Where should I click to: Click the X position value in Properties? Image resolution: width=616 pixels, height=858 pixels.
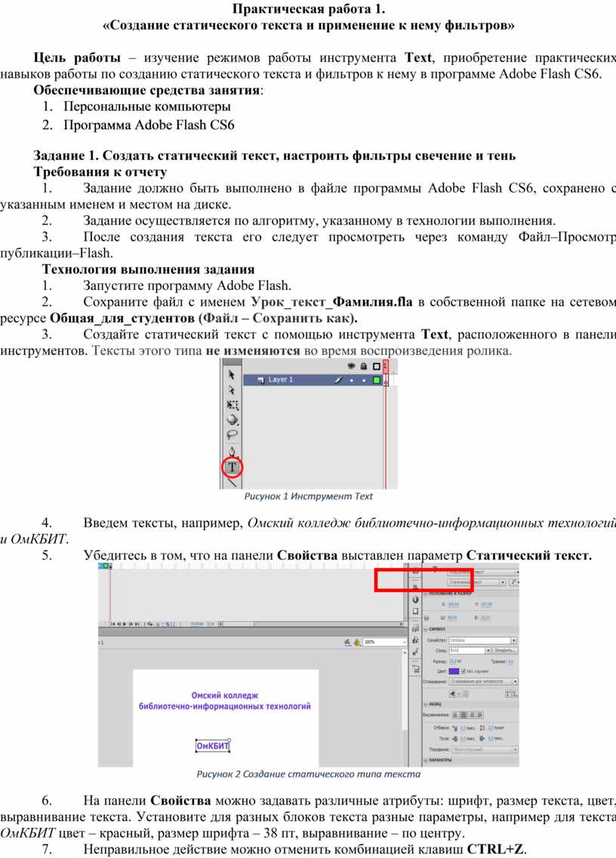[454, 604]
